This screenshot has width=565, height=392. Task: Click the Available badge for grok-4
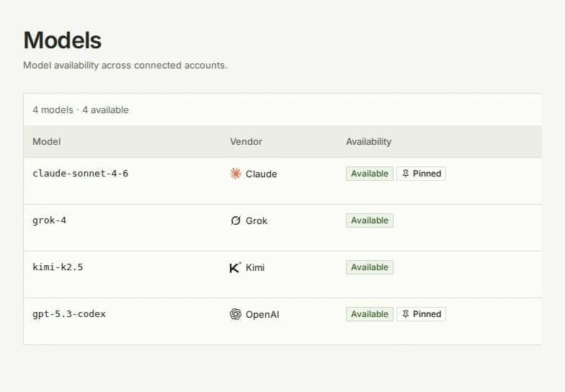pos(370,220)
